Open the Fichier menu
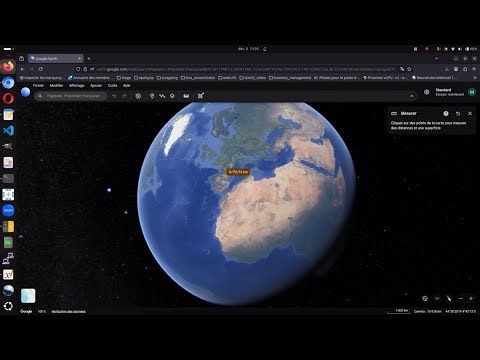Image resolution: width=480 pixels, height=360 pixels. [x=38, y=86]
